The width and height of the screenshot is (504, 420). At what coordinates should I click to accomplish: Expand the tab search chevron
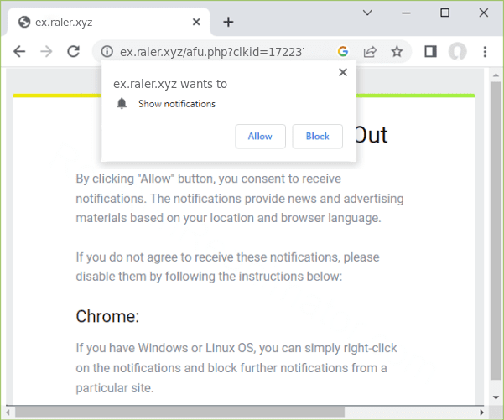pos(367,13)
